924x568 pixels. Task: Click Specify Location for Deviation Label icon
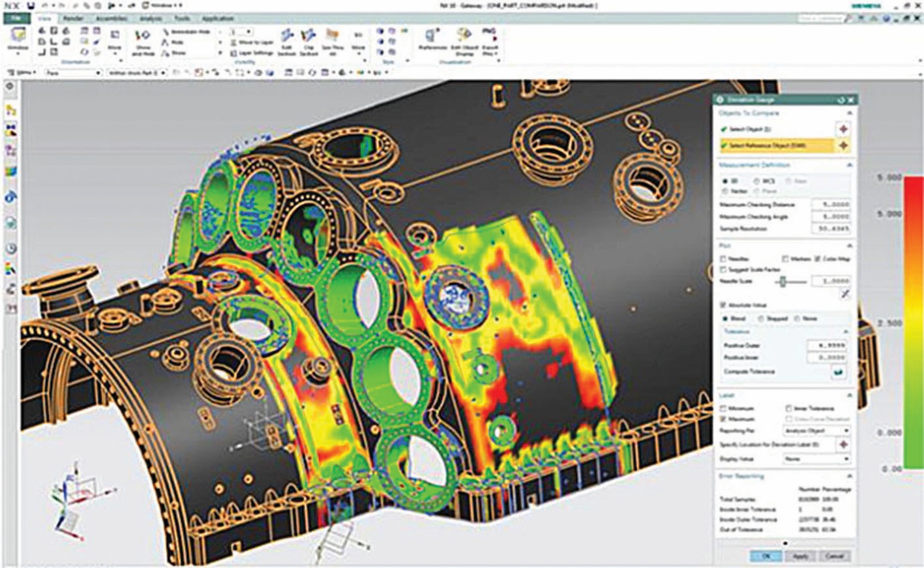843,445
